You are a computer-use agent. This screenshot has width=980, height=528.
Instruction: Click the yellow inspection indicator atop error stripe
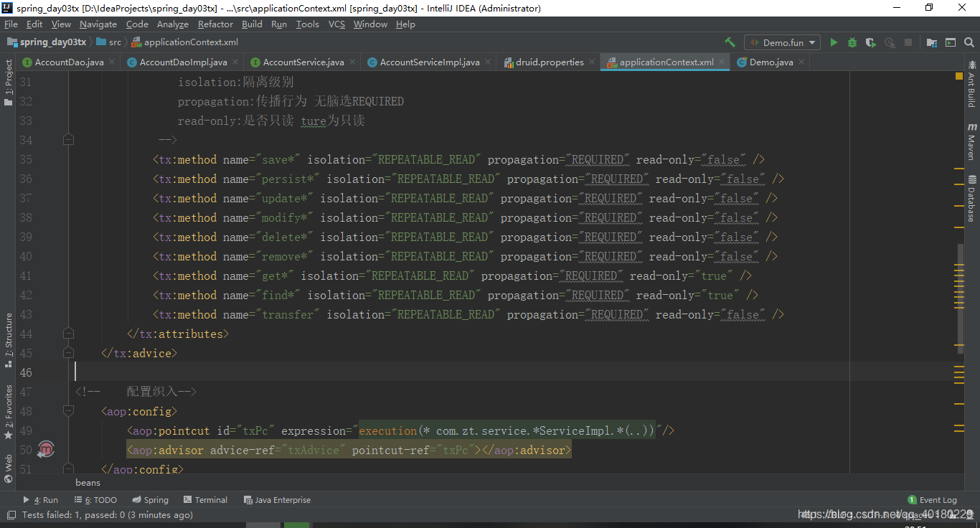click(959, 75)
